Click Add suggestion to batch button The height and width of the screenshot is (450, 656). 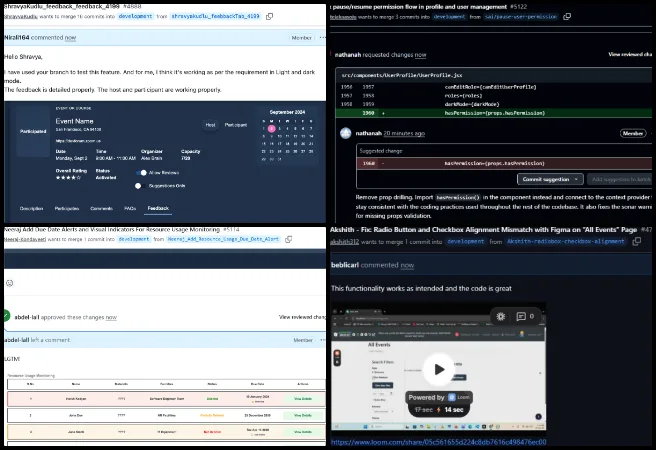click(621, 179)
